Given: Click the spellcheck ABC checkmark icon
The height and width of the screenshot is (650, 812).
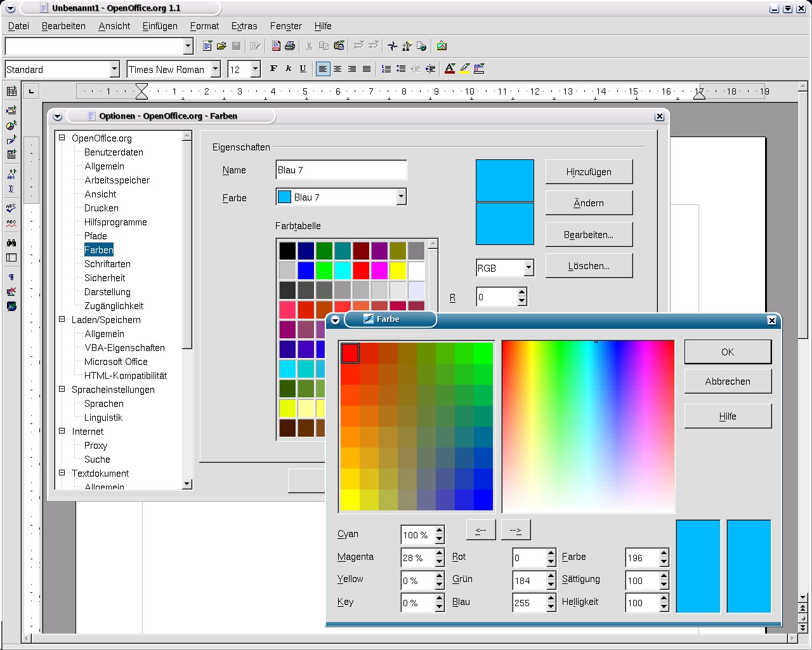Looking at the screenshot, I should click(11, 208).
